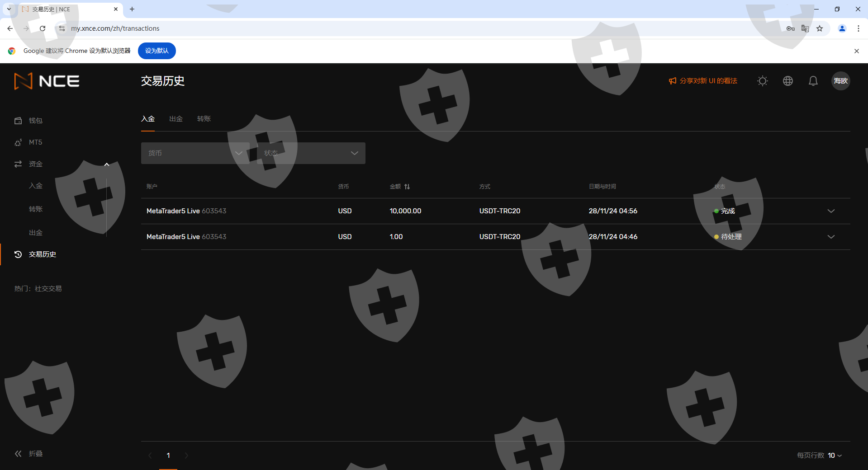Open the 货币 currency filter dropdown
Viewport: 868px width, 470px height.
pos(195,153)
